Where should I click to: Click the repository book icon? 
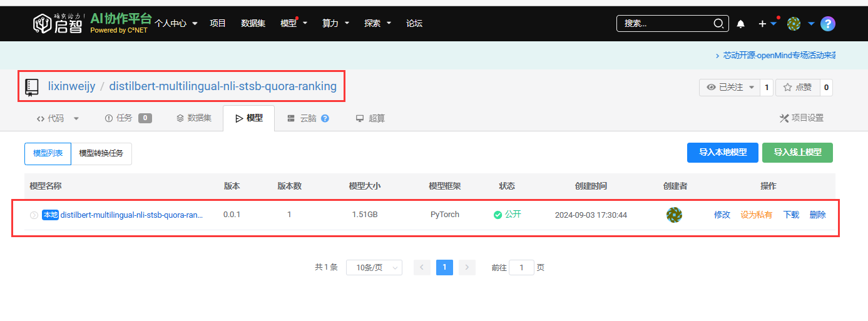[x=32, y=86]
